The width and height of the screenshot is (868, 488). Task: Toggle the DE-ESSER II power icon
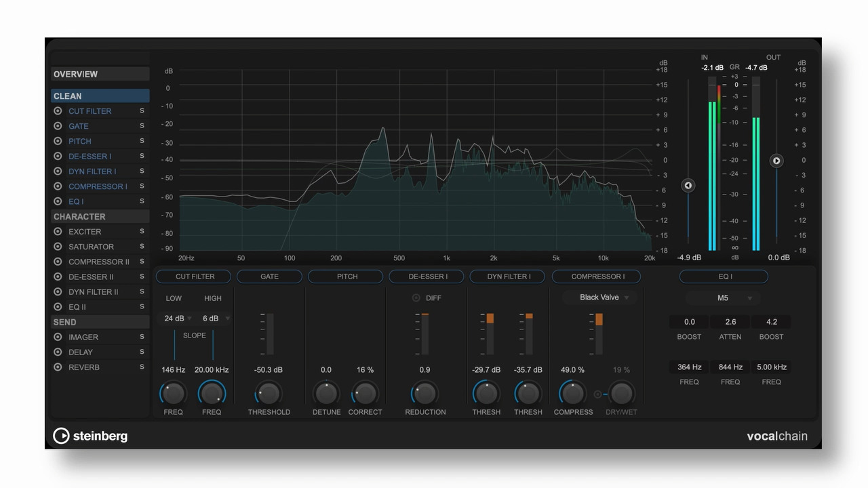[x=58, y=277]
